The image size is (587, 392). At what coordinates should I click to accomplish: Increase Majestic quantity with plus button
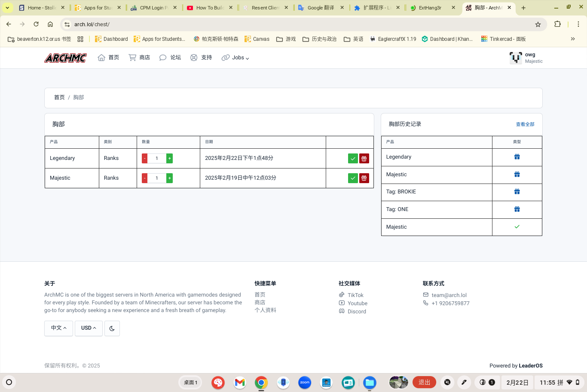[170, 178]
